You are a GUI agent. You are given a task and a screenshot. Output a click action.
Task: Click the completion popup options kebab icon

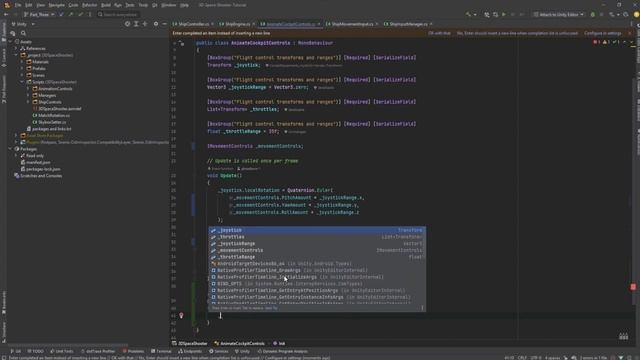(x=422, y=308)
